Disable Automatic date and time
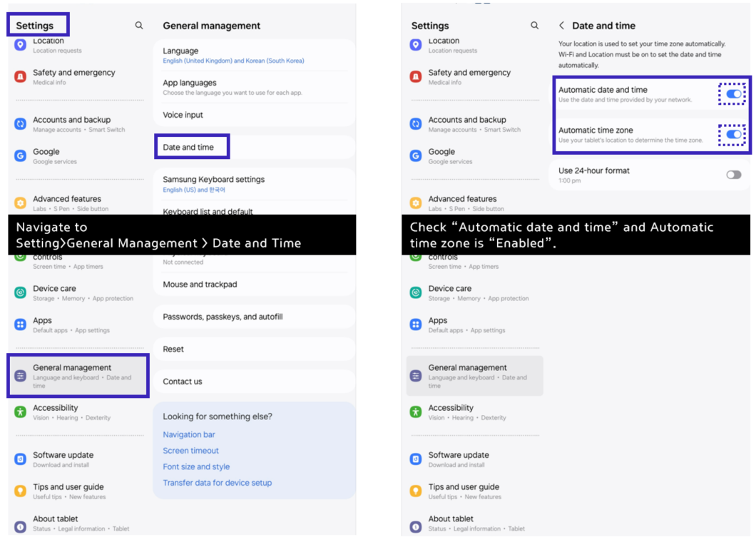 click(x=733, y=93)
